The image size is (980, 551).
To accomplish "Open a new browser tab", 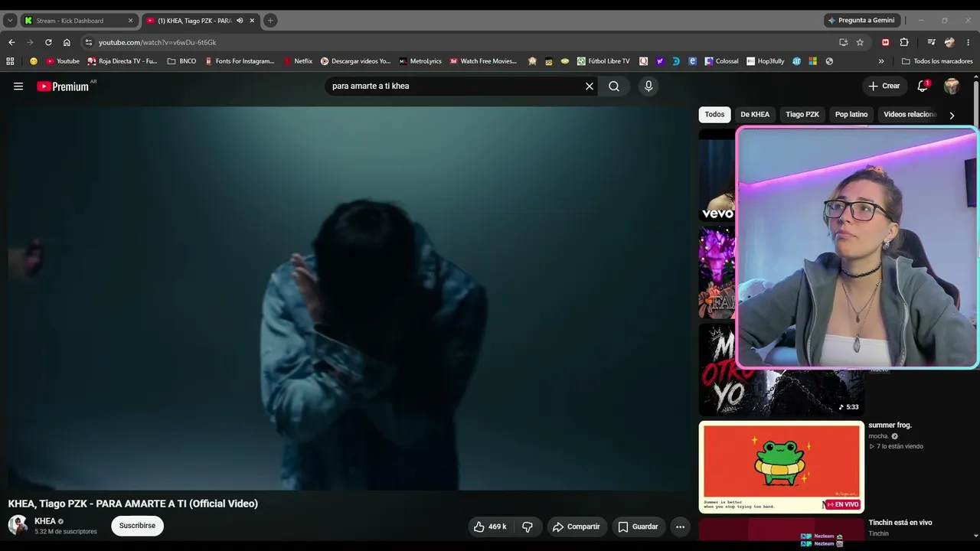I will 270,21.
